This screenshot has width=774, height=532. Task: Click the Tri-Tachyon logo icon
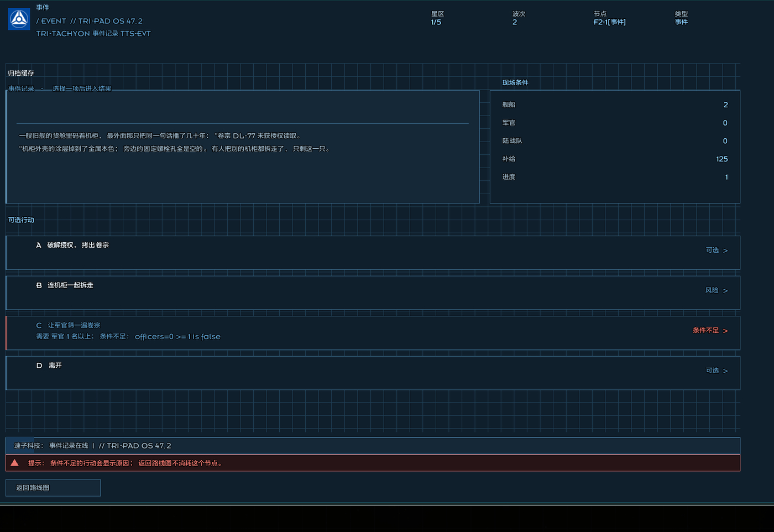pyautogui.click(x=19, y=19)
